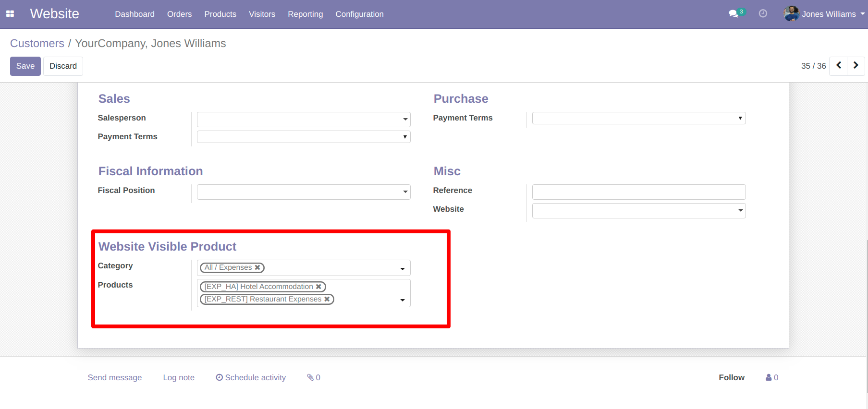Screen dimensions: 868x409
Task: Click the attachments paperclip icon
Action: pyautogui.click(x=311, y=377)
